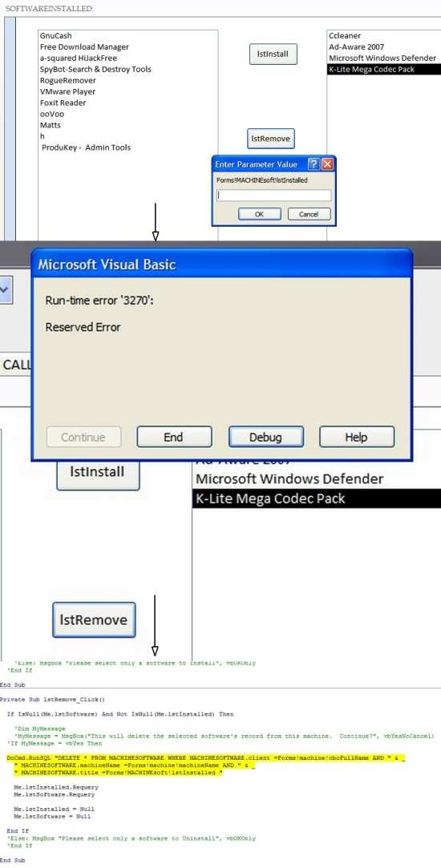Cancel the Enter Parameter Value prompt

point(309,214)
